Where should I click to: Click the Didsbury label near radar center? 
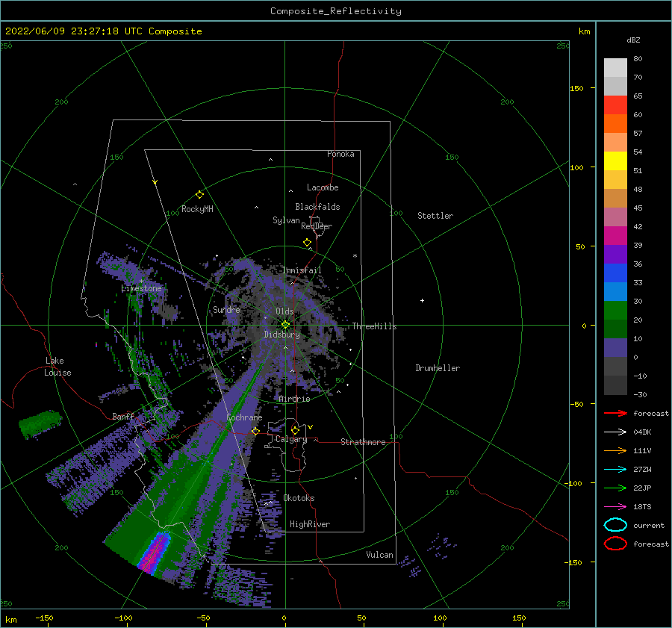click(281, 335)
